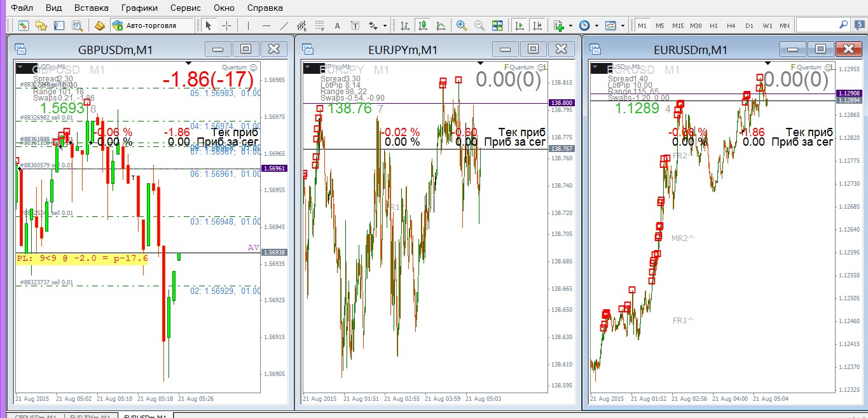Open the Сервис menu
The image size is (868, 418).
[x=186, y=8]
